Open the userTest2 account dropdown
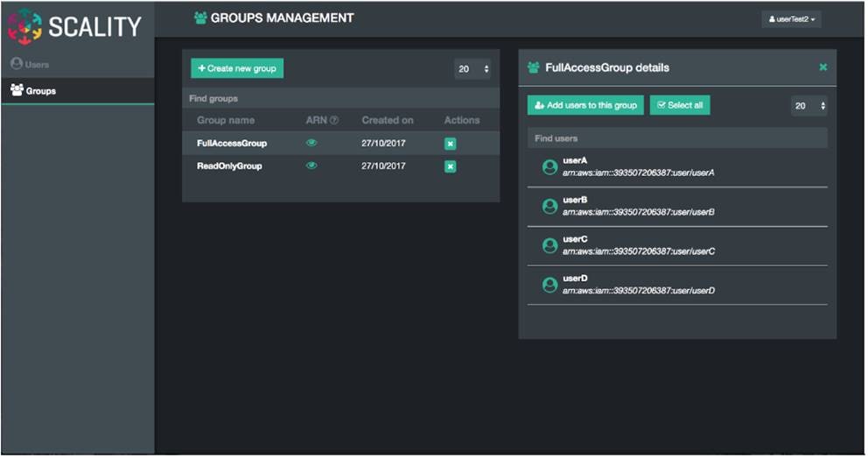868x458 pixels. pos(792,19)
